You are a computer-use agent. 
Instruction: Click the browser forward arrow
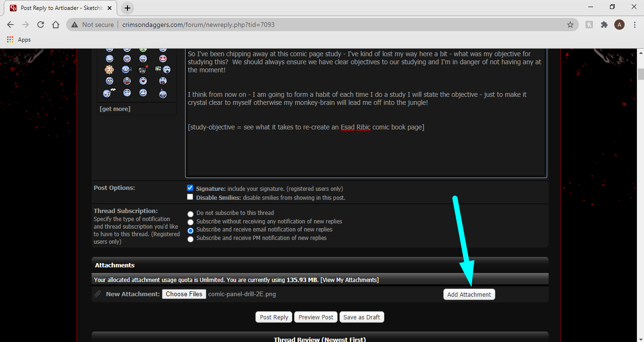[25, 25]
